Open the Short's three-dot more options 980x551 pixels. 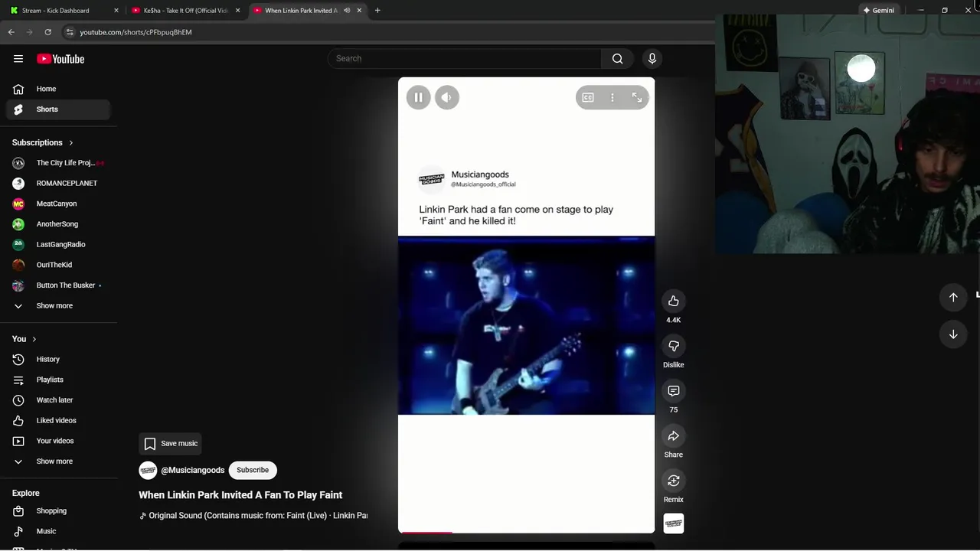click(612, 97)
